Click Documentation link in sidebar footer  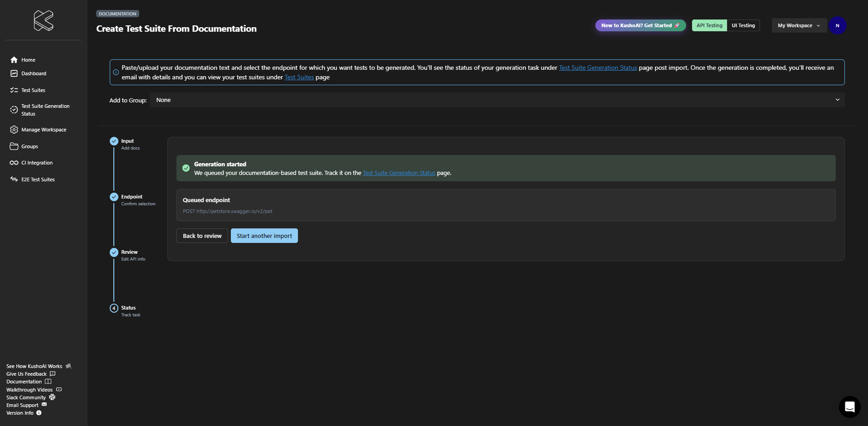click(24, 382)
